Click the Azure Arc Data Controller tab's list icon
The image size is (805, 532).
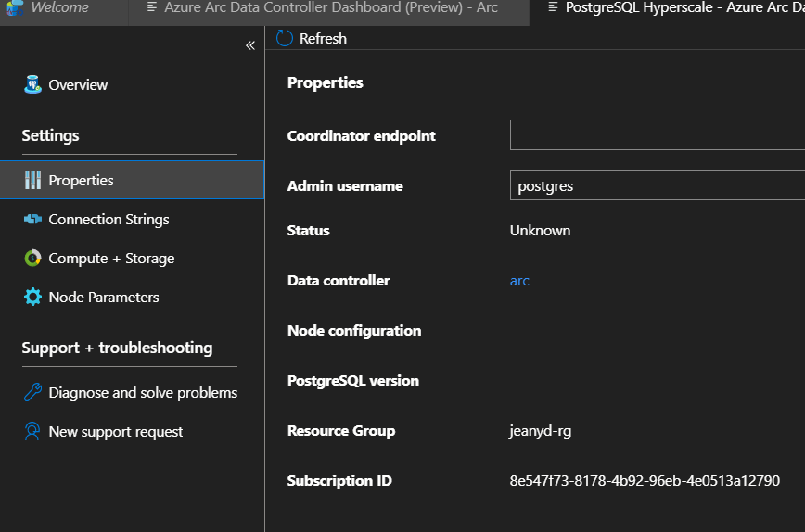click(x=152, y=7)
